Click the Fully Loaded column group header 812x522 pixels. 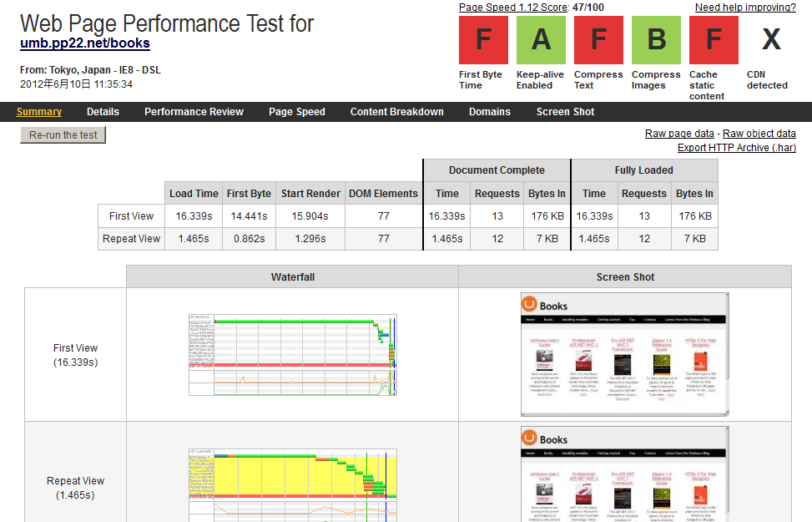tap(644, 170)
